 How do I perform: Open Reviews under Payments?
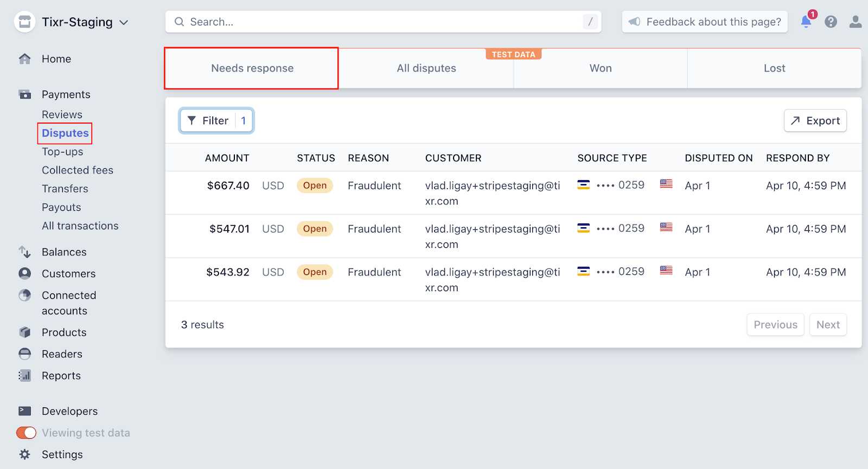click(x=62, y=114)
